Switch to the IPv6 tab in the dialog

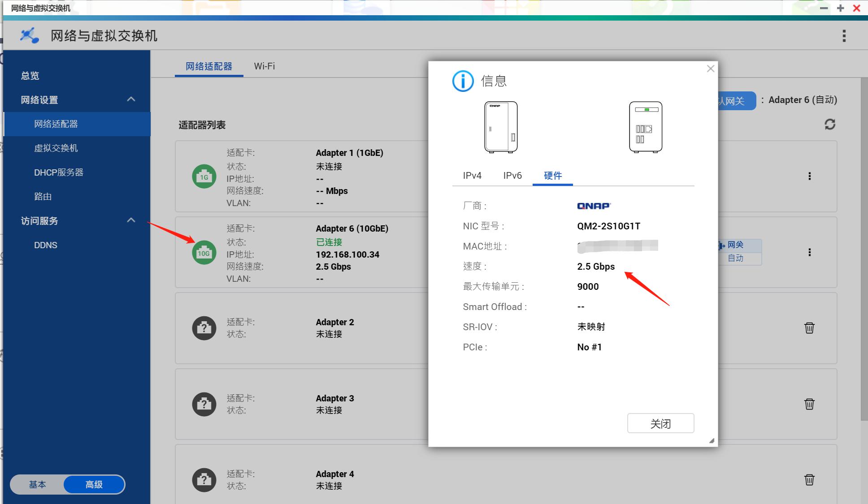512,176
